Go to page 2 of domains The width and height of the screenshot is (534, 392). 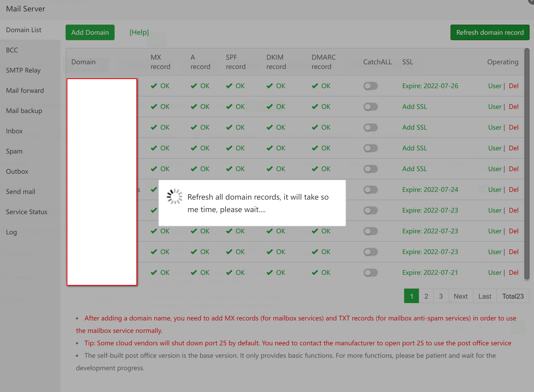click(426, 296)
